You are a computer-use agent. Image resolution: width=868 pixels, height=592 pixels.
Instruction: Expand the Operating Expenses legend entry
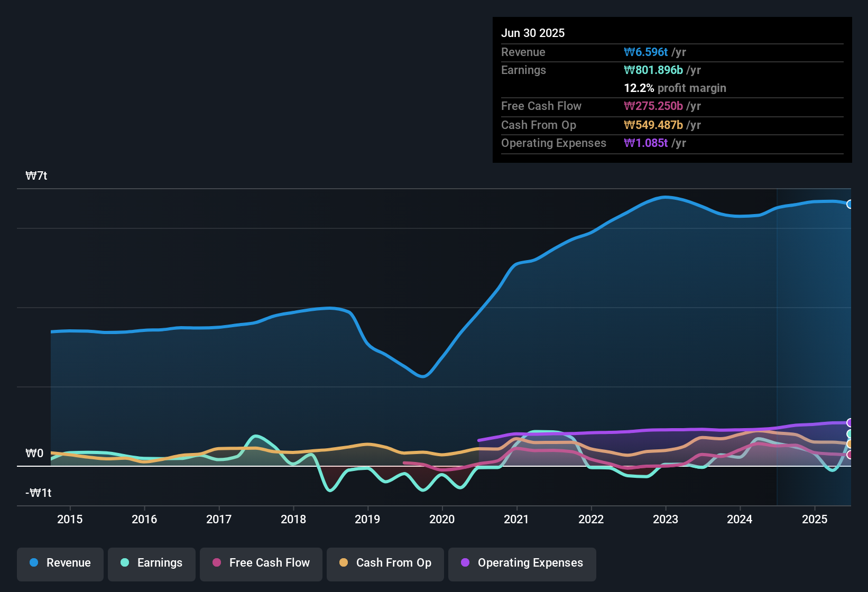point(522,563)
